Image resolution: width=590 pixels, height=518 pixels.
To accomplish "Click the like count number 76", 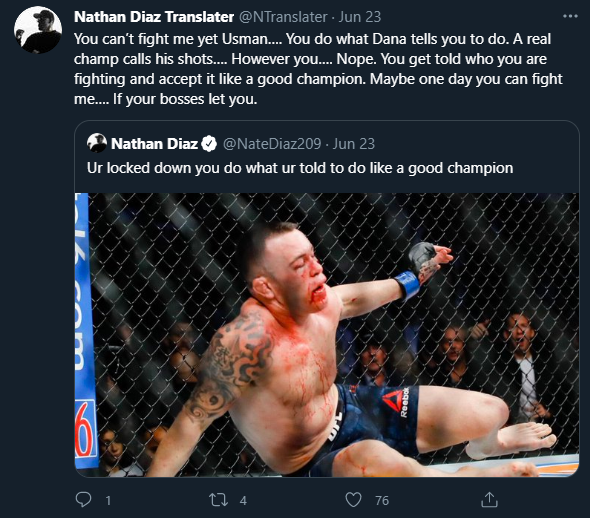I will tap(382, 501).
